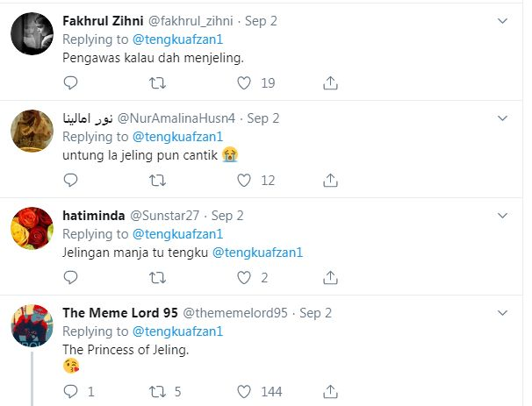Viewport: 532px width, 406px height.
Task: Retweet The Princess of Jeling tweet
Action: coord(157,392)
